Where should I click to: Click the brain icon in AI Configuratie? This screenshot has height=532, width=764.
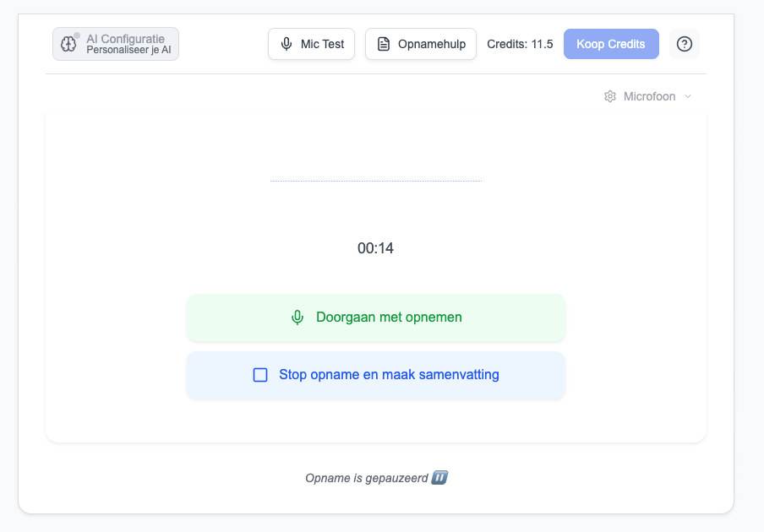coord(69,44)
